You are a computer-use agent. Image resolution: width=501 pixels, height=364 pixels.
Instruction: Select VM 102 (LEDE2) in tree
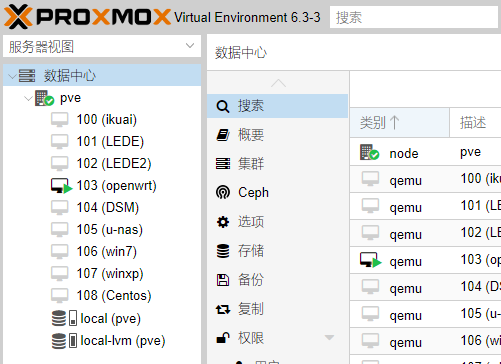click(x=114, y=163)
